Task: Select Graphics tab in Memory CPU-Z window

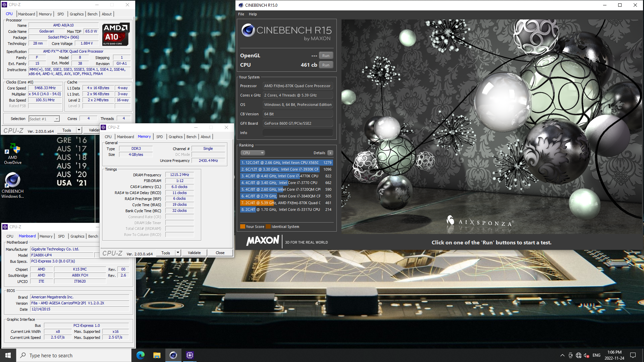Action: coord(175,137)
